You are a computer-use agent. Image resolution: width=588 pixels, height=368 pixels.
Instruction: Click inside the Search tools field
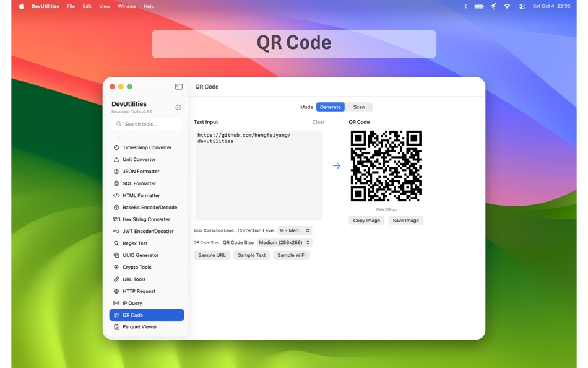(147, 124)
